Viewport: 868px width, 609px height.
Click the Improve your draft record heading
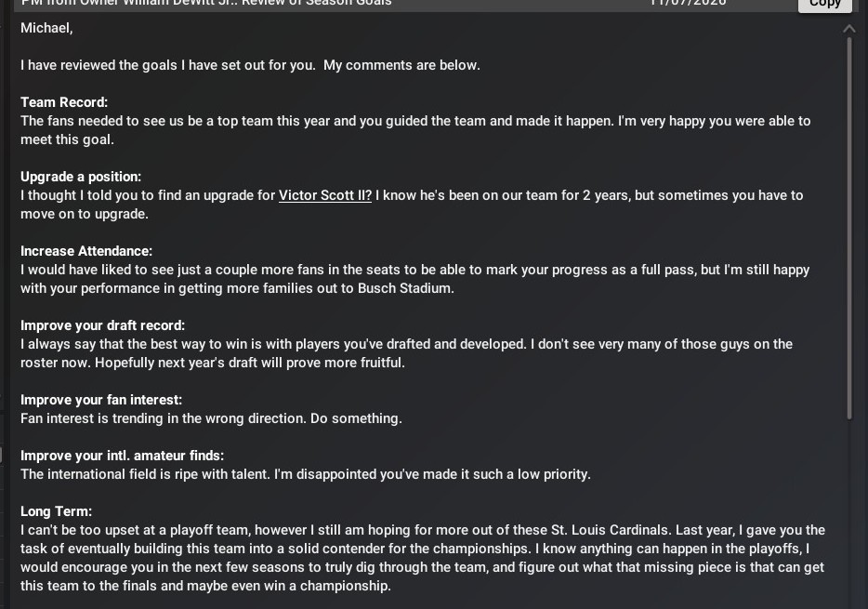[x=102, y=325]
